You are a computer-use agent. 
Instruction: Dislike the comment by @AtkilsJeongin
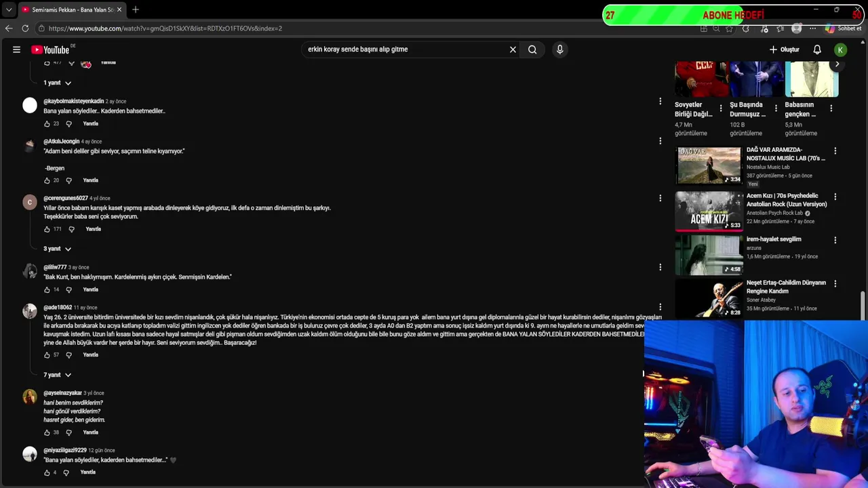[x=68, y=180]
